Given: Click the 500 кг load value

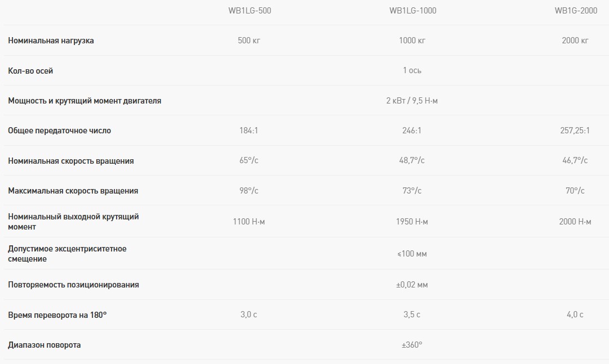Looking at the screenshot, I should [248, 41].
